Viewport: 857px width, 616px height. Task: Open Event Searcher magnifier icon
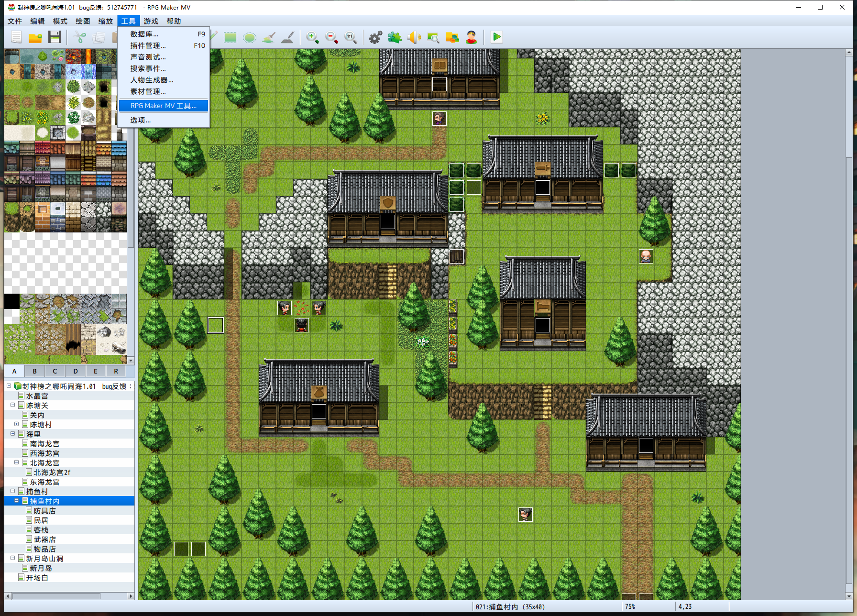433,37
